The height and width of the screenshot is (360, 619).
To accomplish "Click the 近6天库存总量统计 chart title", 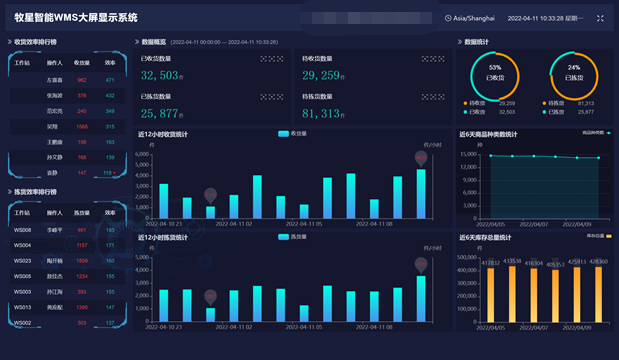I will click(x=485, y=238).
